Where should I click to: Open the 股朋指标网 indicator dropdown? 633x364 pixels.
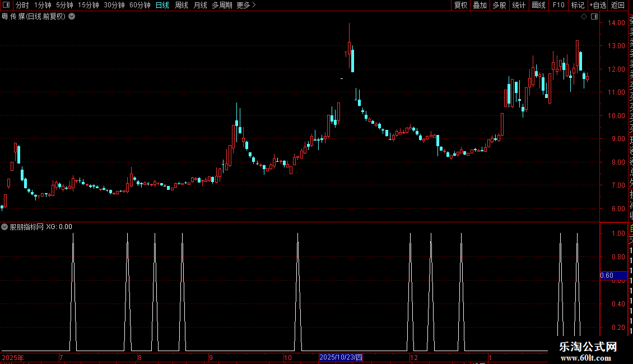[x=4, y=227]
